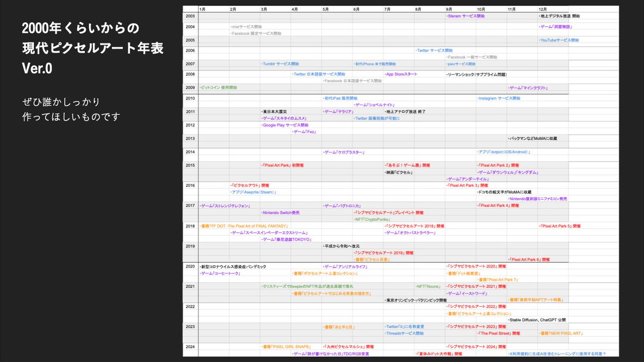Select 'Twitter「X」に名称変更' entry
Viewport: 644px width, 362px height.
pos(405,327)
